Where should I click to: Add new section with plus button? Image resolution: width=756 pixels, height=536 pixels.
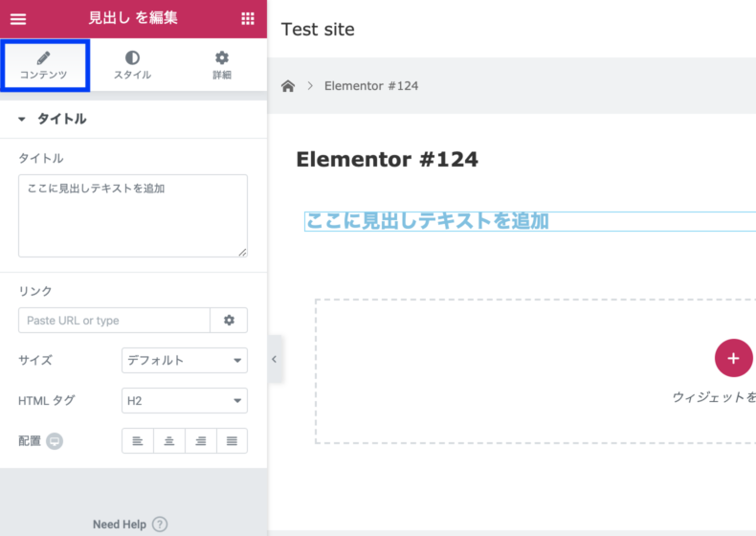point(733,358)
